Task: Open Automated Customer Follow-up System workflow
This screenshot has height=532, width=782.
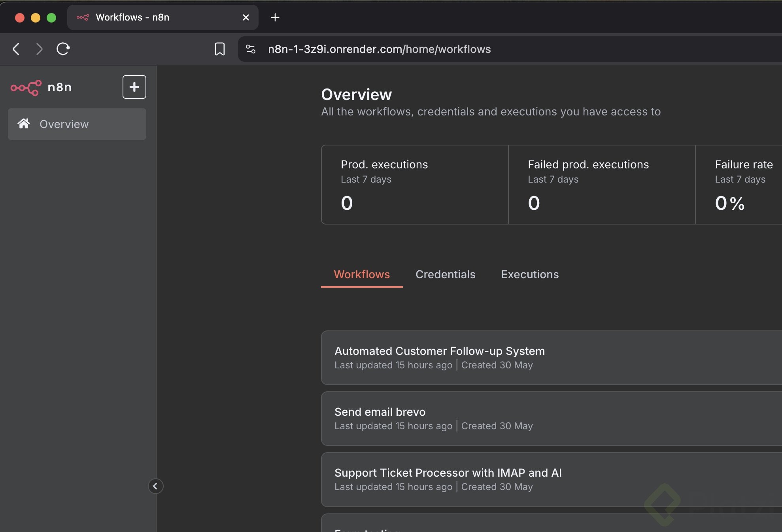Action: 439,351
